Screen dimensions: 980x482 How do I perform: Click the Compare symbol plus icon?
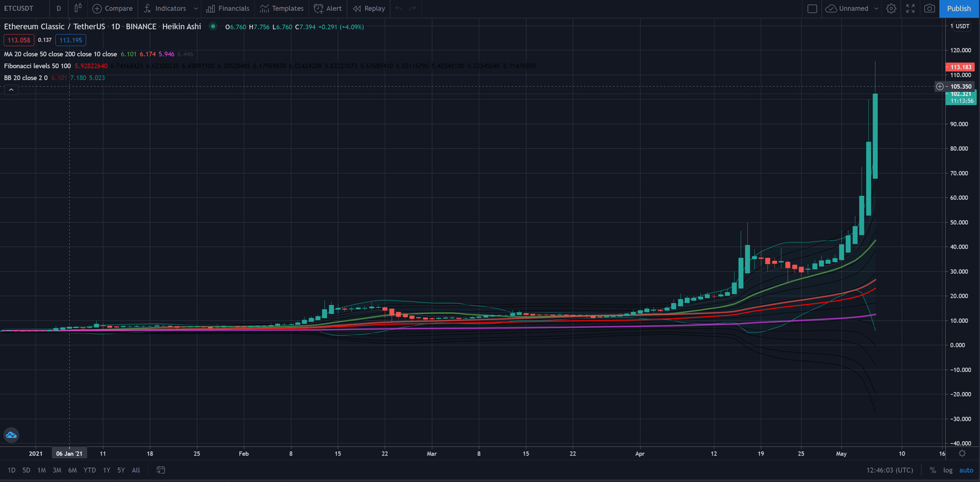[x=97, y=9]
